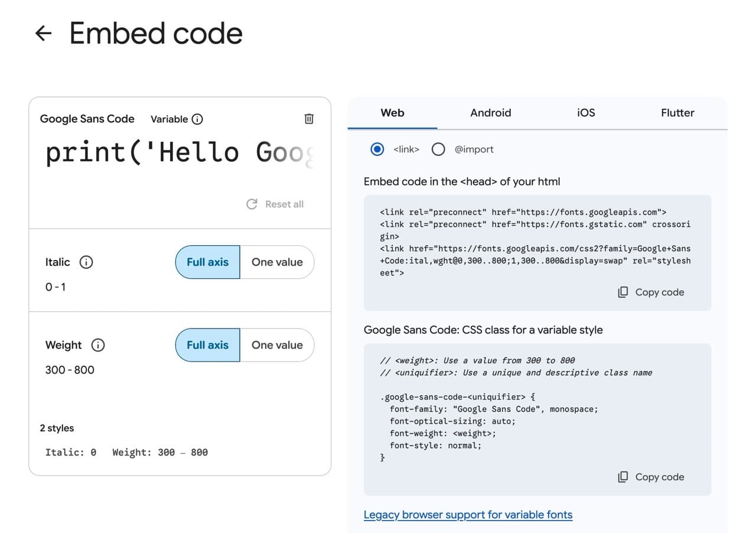Click the 'Embed code in the <head>' heading
Image resolution: width=756 pixels, height=533 pixels.
coord(462,181)
